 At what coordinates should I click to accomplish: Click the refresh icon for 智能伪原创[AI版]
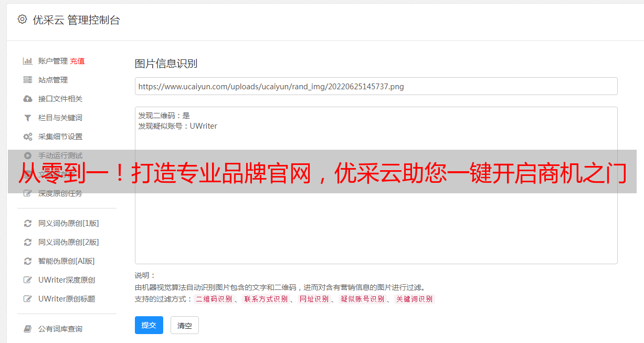pos(28,261)
